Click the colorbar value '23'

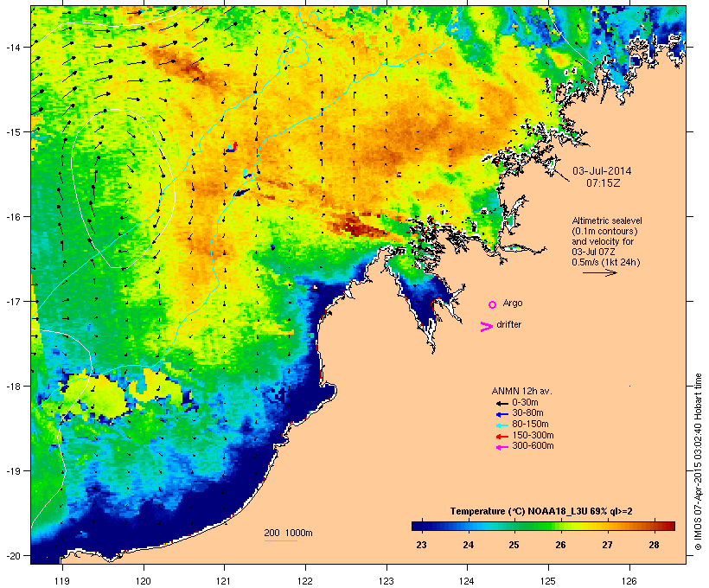[421, 545]
